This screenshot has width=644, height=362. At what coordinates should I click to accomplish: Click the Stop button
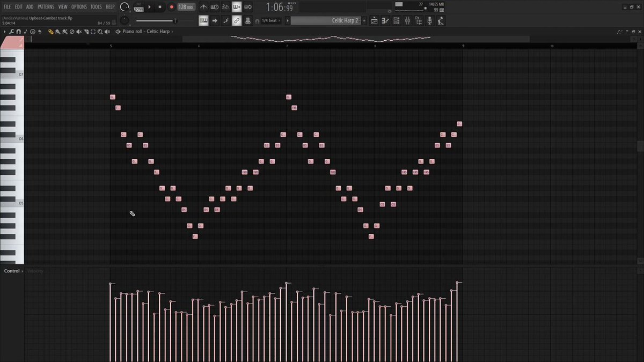coord(160,7)
